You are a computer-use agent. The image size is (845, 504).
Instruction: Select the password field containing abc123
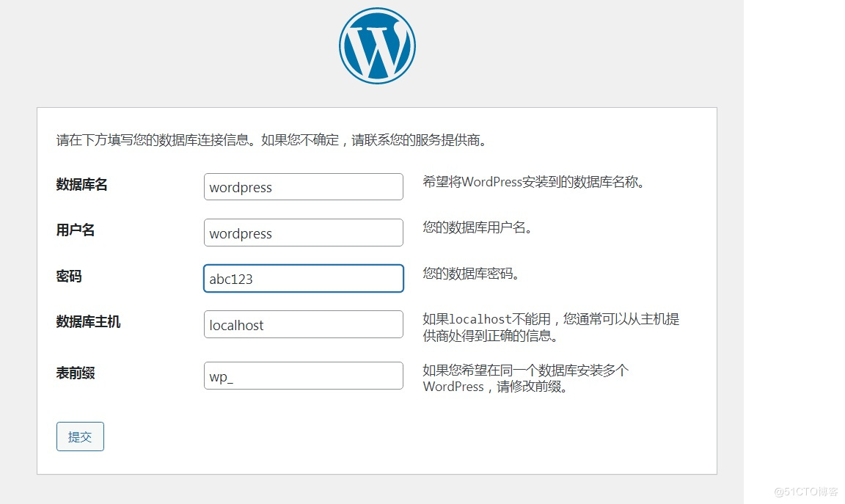(304, 278)
